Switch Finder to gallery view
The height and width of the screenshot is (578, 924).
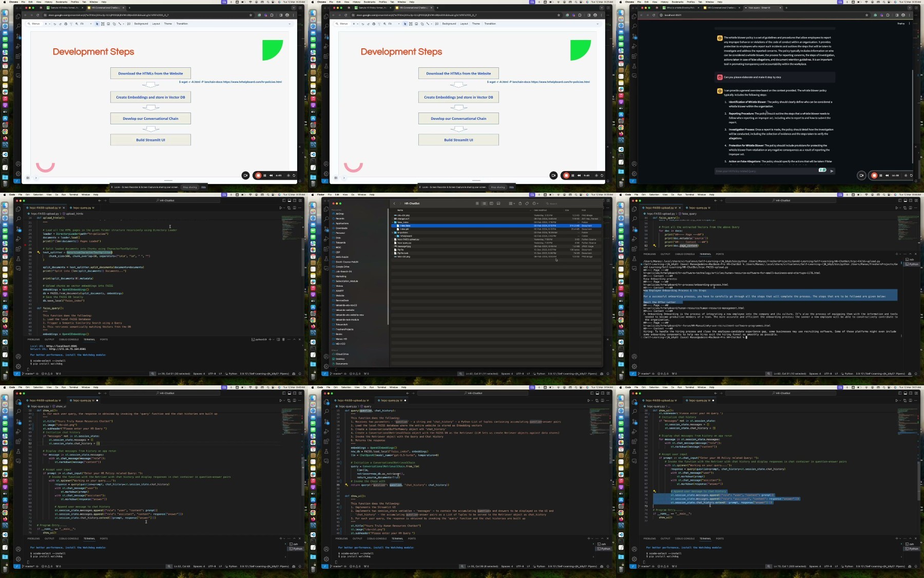pos(498,203)
